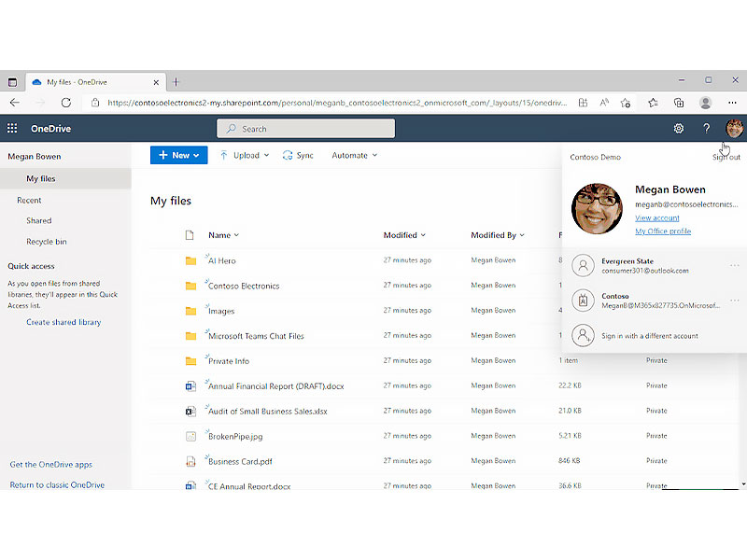The height and width of the screenshot is (560, 747).
Task: Expand the Automate dropdown
Action: (355, 155)
